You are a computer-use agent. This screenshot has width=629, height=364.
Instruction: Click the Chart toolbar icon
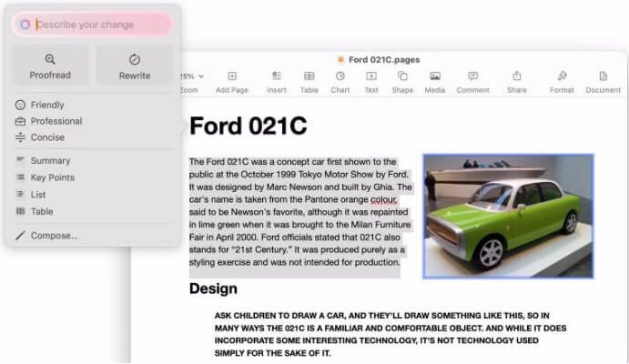340,76
